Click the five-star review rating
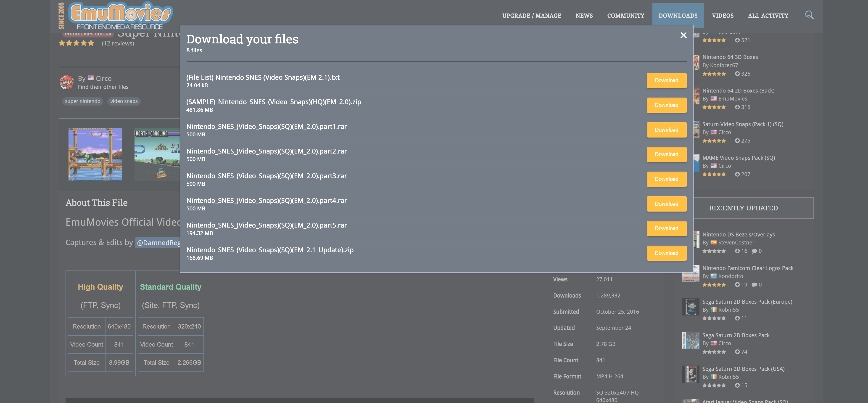Image resolution: width=868 pixels, height=403 pixels. tap(77, 43)
